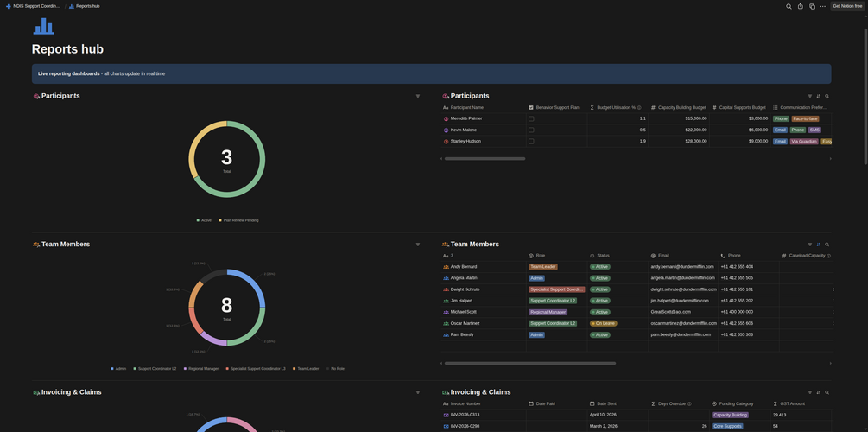Open filter on Participants table view
868x432 pixels.
(810, 97)
